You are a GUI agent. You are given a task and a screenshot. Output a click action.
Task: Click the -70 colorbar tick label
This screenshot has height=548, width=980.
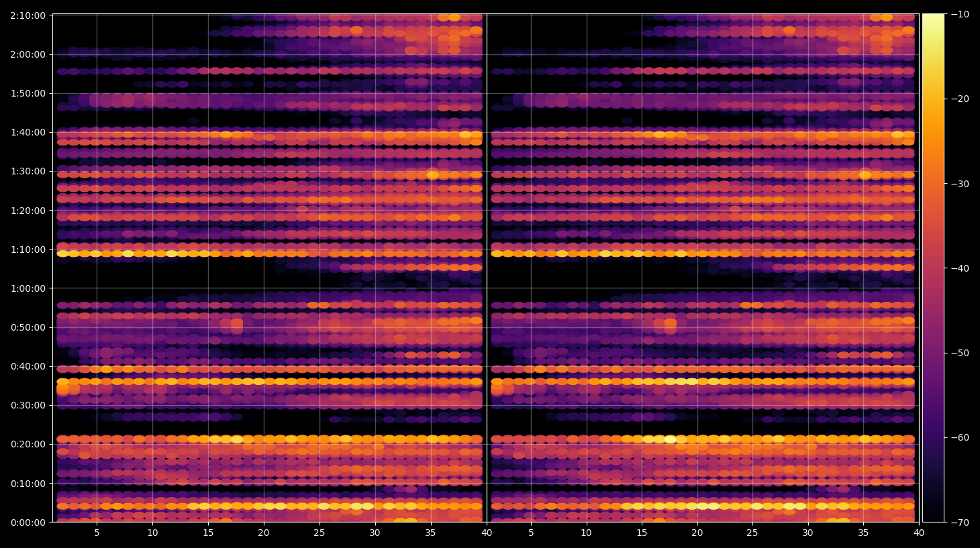[x=960, y=522]
